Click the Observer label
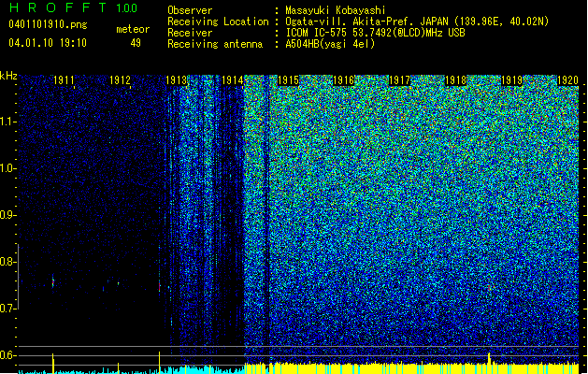Viewport: 588px width, 374px height. [190, 10]
